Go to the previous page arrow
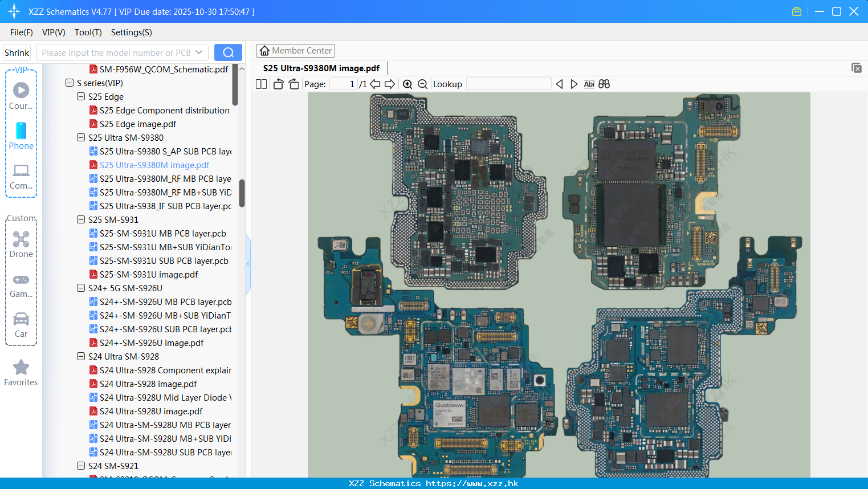 pyautogui.click(x=375, y=84)
